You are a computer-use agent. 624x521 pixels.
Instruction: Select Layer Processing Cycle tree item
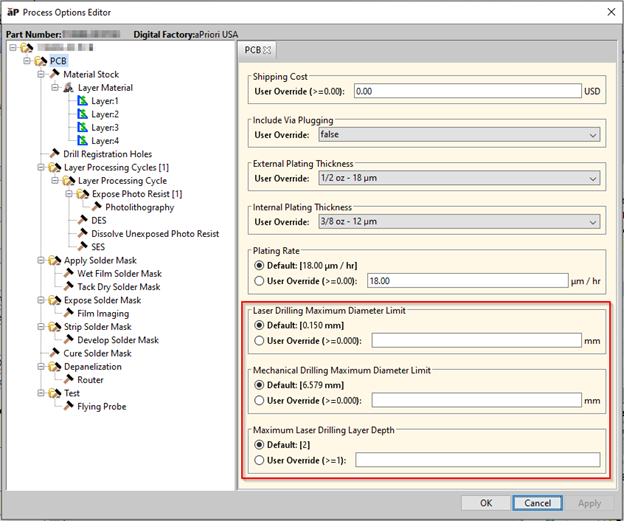[x=122, y=181]
